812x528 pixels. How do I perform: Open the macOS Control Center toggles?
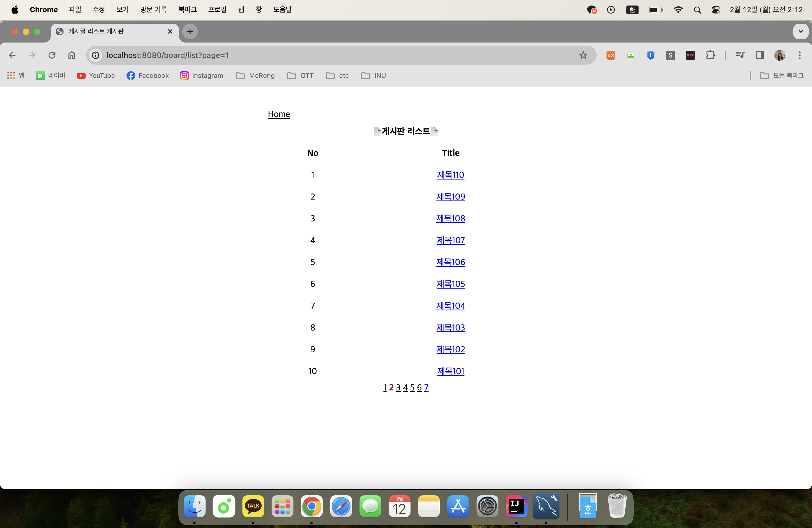point(716,10)
